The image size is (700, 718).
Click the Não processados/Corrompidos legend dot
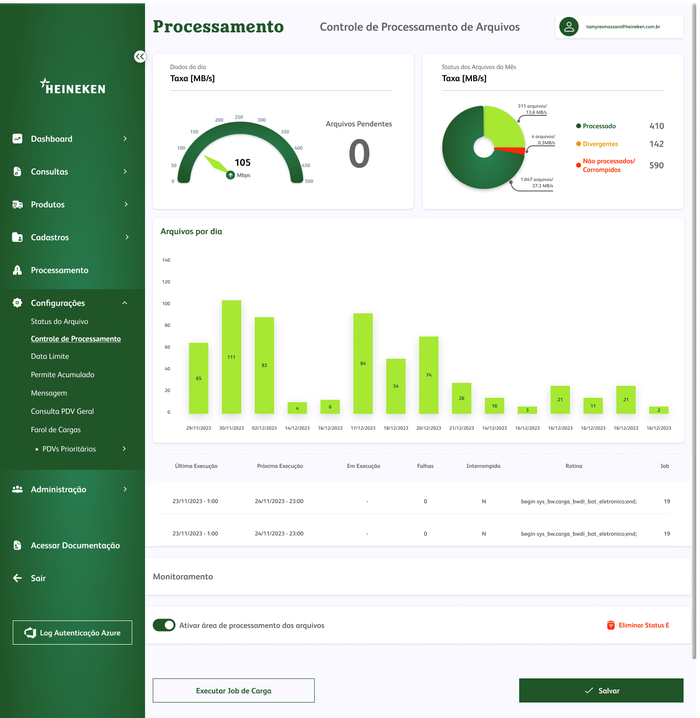[578, 165]
